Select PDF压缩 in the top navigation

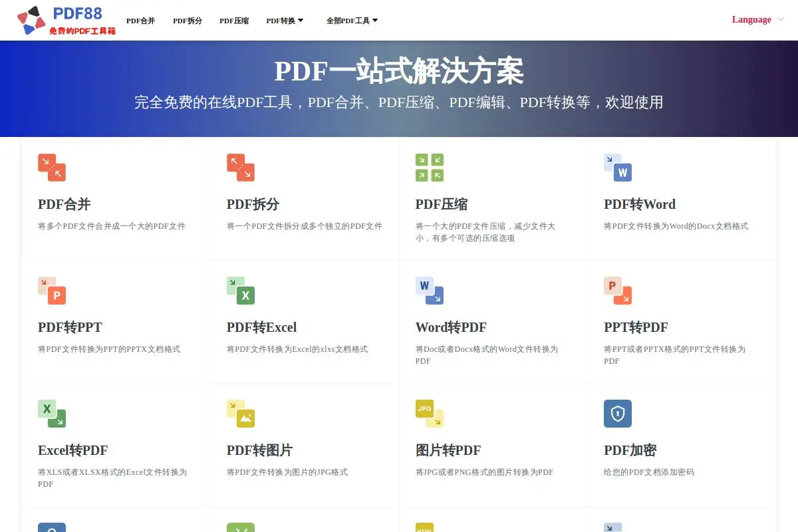click(234, 21)
